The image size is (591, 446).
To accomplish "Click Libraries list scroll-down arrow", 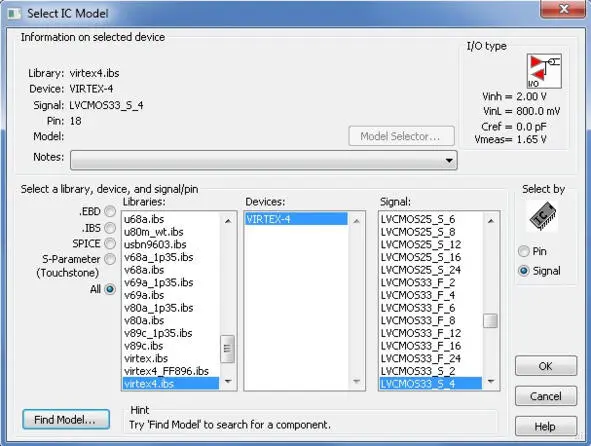I will coord(228,382).
